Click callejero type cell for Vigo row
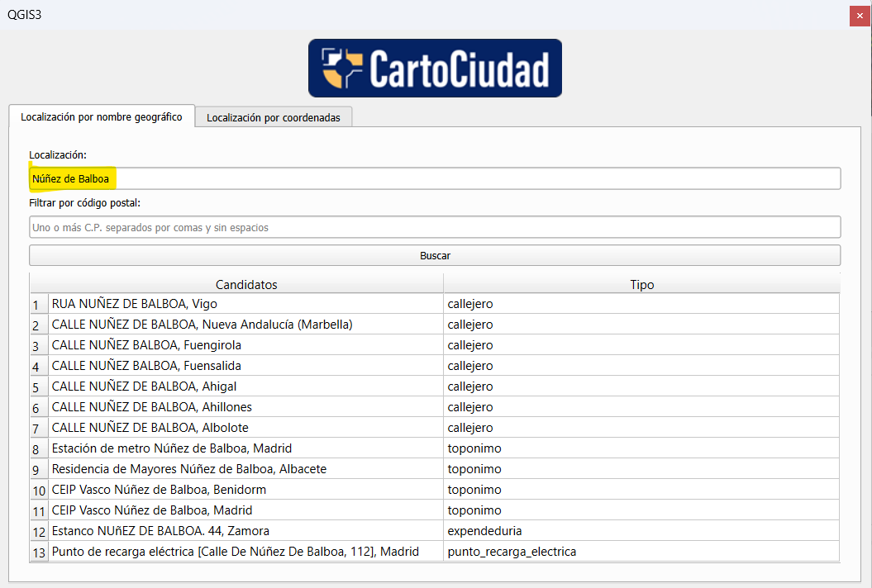Viewport: 872px width, 588px height. pyautogui.click(x=641, y=304)
